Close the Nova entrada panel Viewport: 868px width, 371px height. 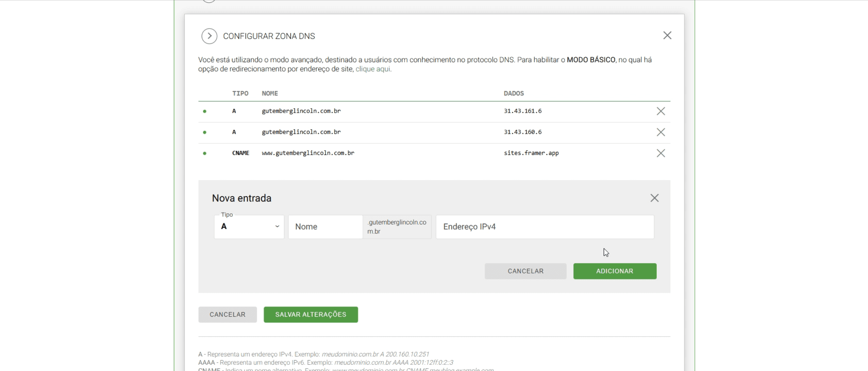[654, 198]
